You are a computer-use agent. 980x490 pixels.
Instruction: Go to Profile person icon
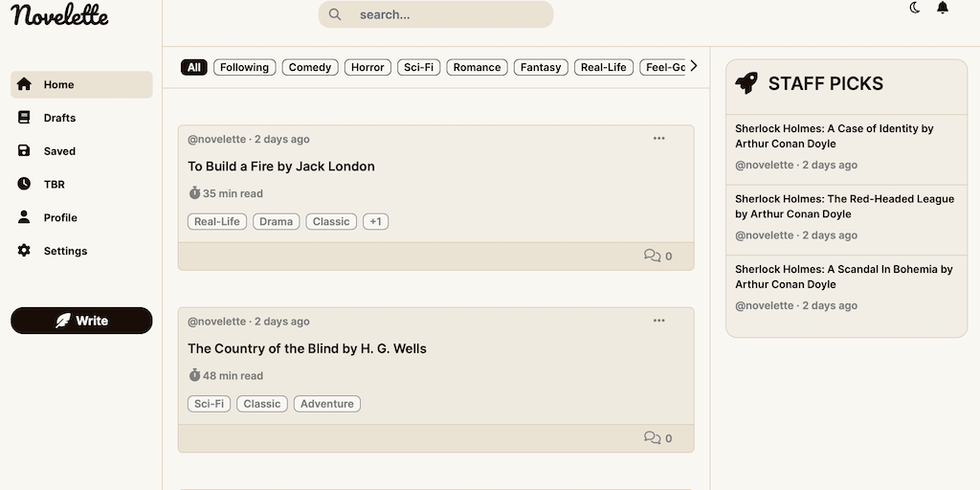[x=24, y=217]
